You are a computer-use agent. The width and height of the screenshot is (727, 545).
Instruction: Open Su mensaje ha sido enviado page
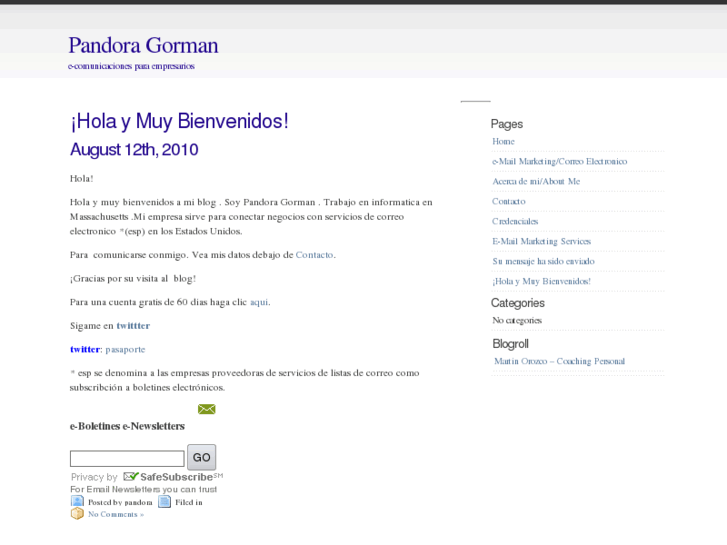543,261
